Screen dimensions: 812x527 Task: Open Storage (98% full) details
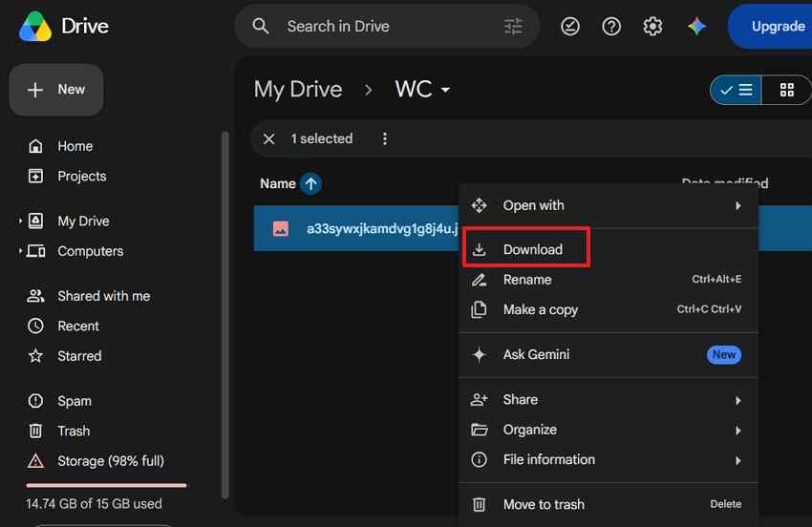click(x=110, y=461)
